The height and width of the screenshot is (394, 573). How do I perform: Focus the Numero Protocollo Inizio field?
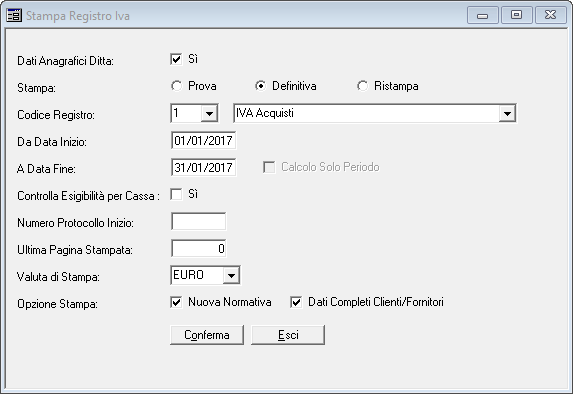[x=198, y=221]
